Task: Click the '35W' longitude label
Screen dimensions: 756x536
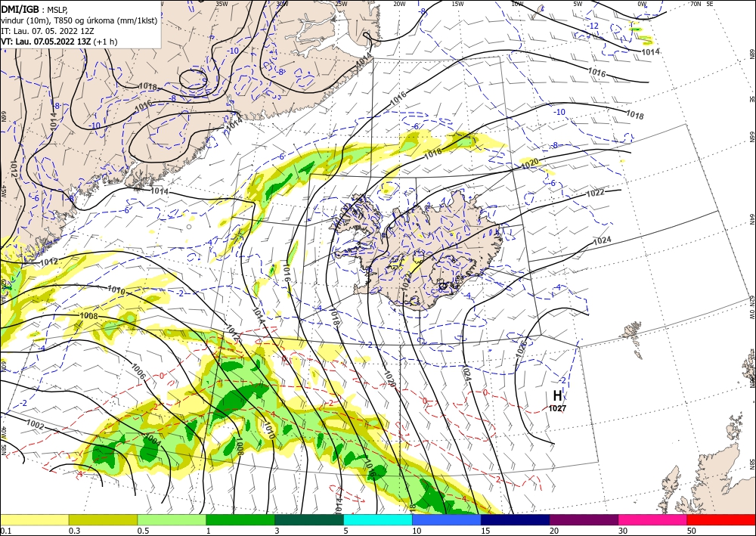Action: pos(222,4)
